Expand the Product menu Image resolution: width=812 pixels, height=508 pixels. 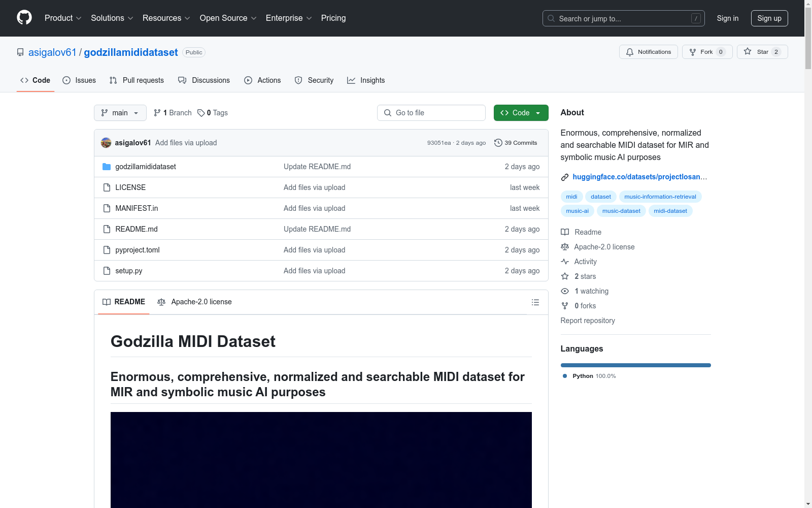pos(63,18)
